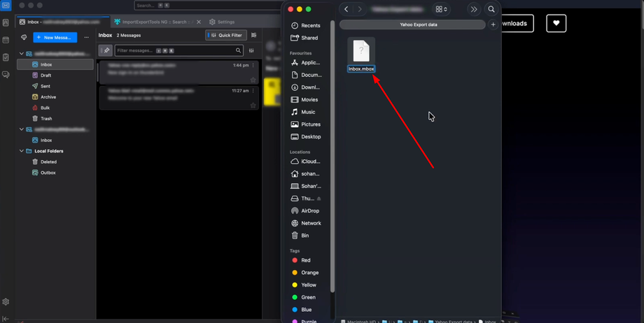The image size is (644, 323).
Task: Click Finder search magnifier icon
Action: pos(491,10)
